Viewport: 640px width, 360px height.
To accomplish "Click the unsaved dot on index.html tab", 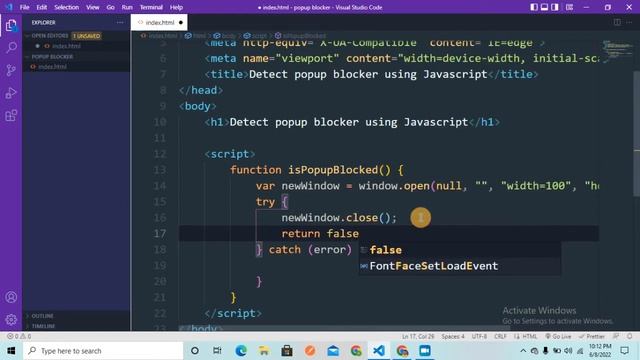I will (181, 22).
